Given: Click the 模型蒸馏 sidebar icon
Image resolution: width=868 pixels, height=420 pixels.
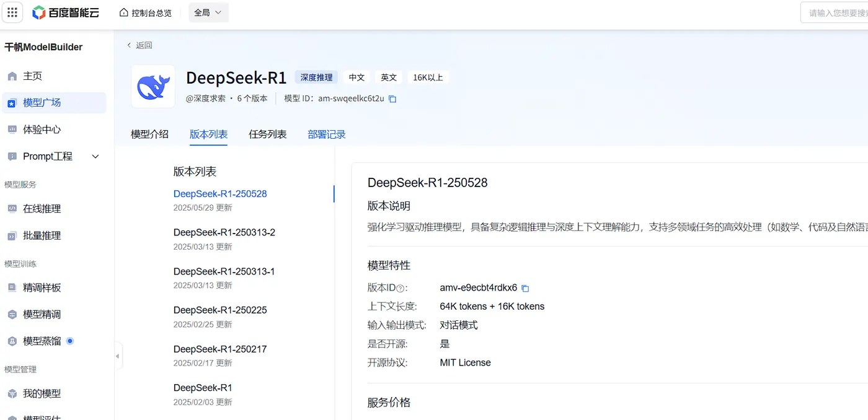Looking at the screenshot, I should point(12,341).
